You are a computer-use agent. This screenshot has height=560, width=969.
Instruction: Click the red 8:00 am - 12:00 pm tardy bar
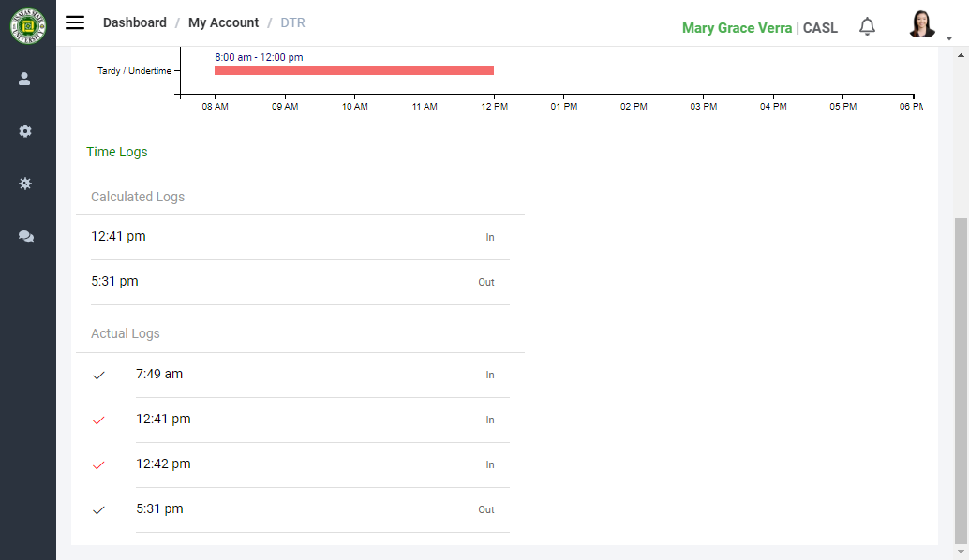tap(353, 70)
